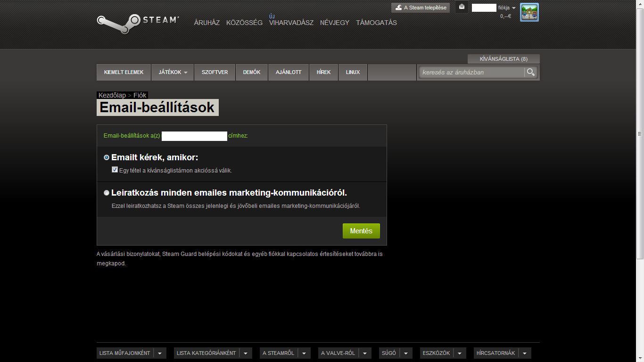Click the green Mentés button
Viewport: 644px width, 362px height.
(361, 231)
